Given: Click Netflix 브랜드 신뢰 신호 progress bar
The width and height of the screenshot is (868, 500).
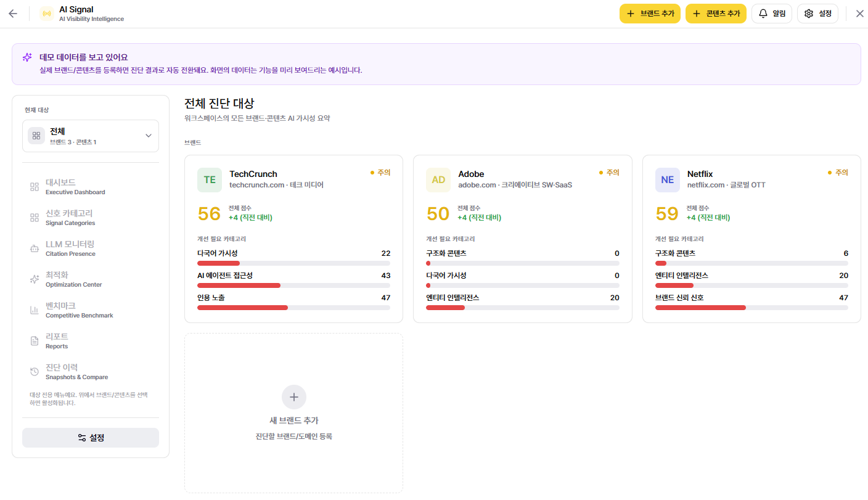Looking at the screenshot, I should click(751, 308).
